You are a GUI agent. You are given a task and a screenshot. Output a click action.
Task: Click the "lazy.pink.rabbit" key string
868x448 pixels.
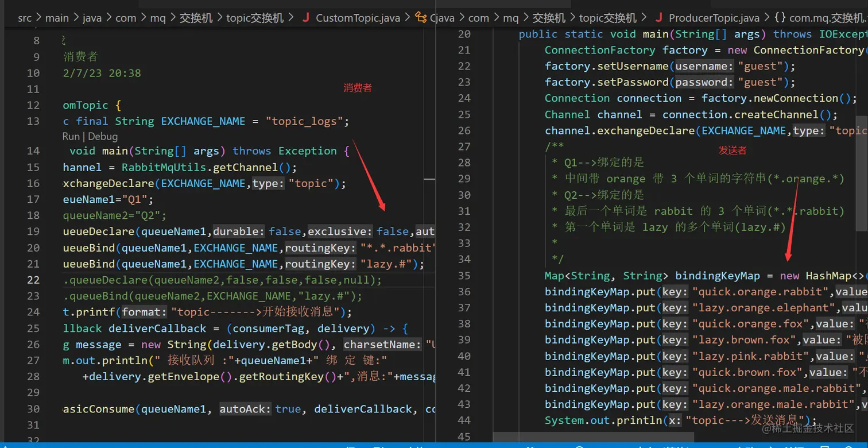click(x=751, y=356)
